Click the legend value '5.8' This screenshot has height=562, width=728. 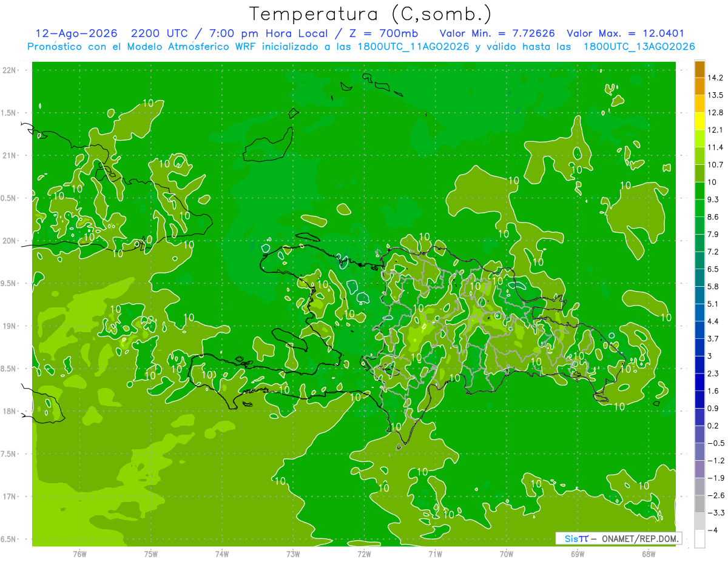[714, 287]
